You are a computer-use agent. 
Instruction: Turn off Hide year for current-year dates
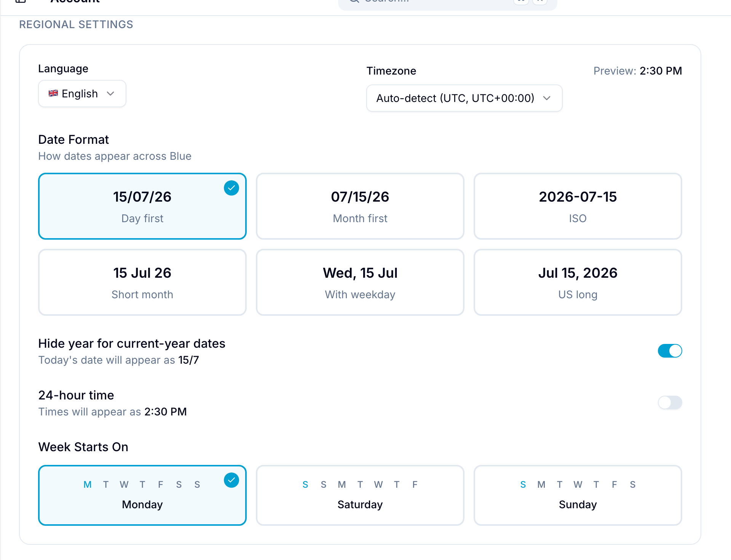pos(670,351)
